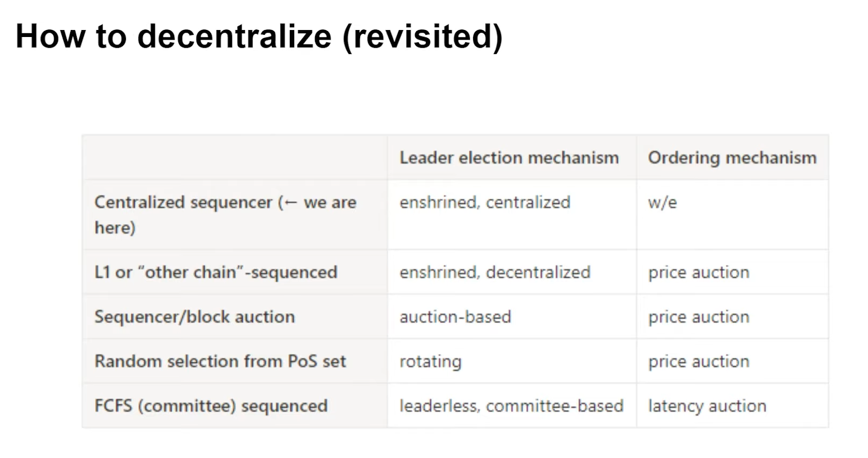The image size is (868, 458).
Task: Select "price auction" in the Random selection row
Action: [x=699, y=361]
